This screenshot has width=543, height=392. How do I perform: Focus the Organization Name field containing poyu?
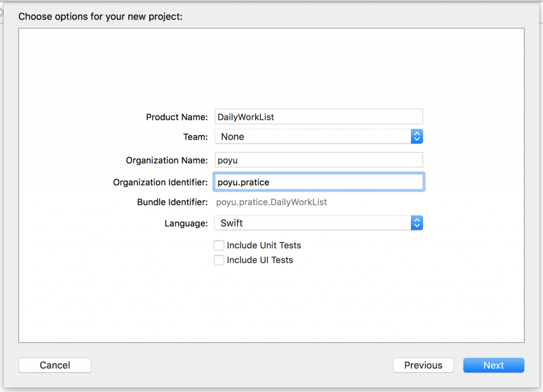point(318,160)
